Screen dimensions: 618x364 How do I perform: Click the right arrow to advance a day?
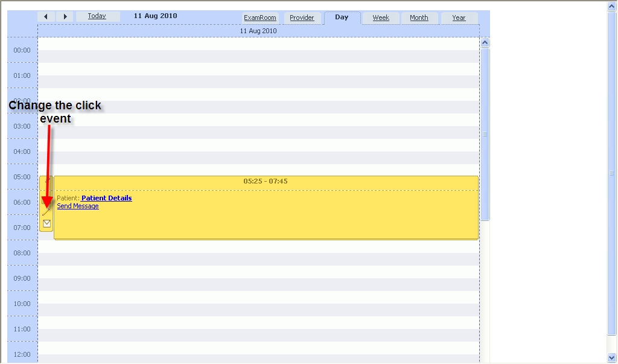[x=65, y=16]
